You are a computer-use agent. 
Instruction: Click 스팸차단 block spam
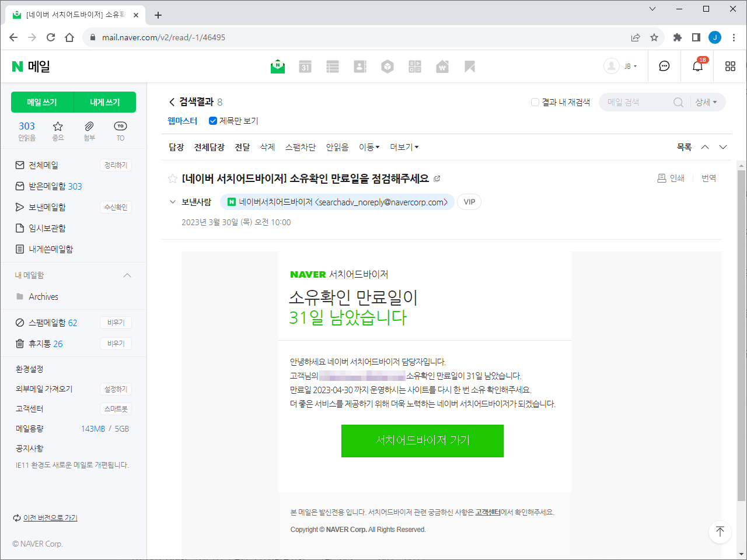[x=301, y=147]
